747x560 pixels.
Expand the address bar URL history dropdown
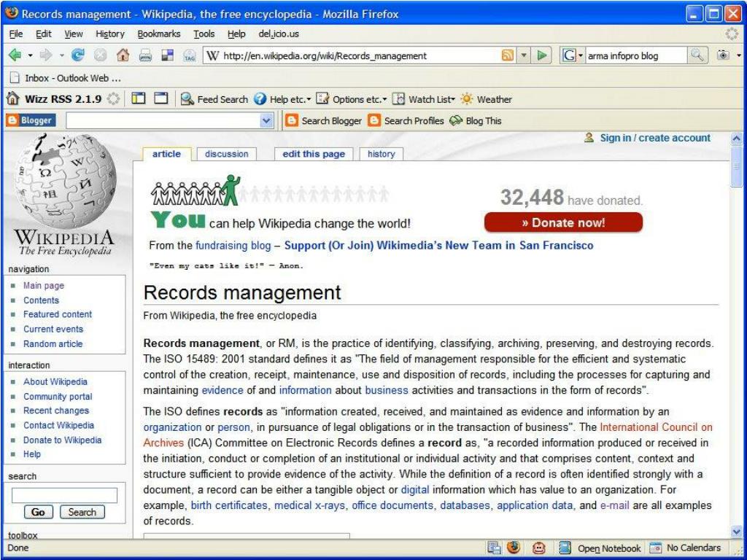(x=524, y=55)
